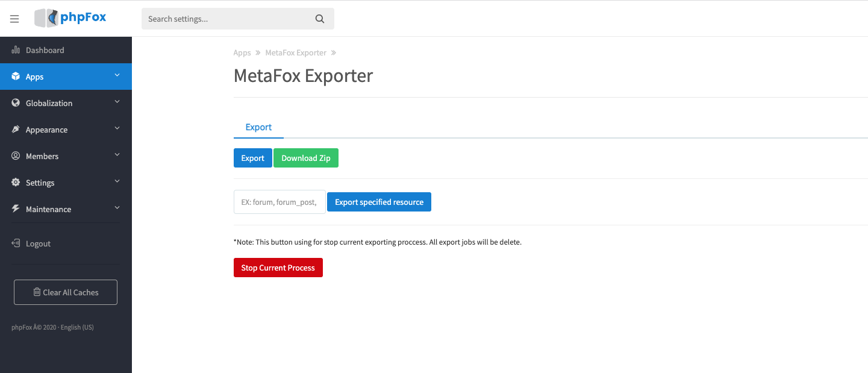Expand the Maintenance menu chevron
The height and width of the screenshot is (373, 868).
tap(117, 208)
